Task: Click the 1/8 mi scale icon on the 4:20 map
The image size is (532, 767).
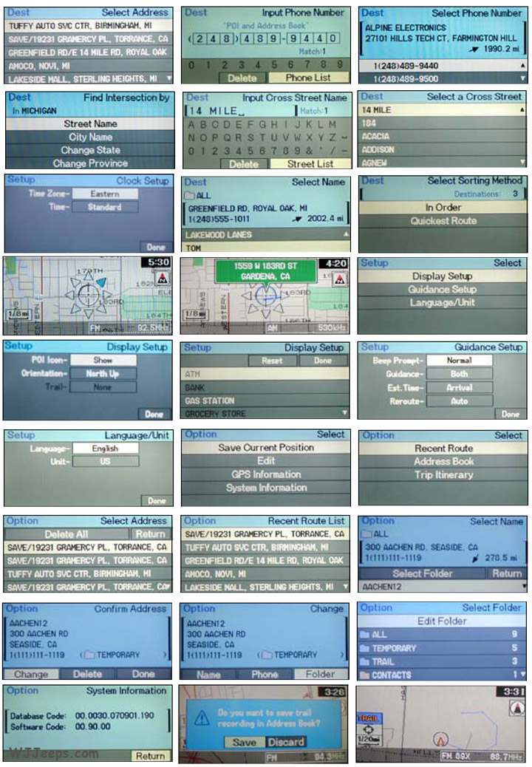Action: pos(191,313)
